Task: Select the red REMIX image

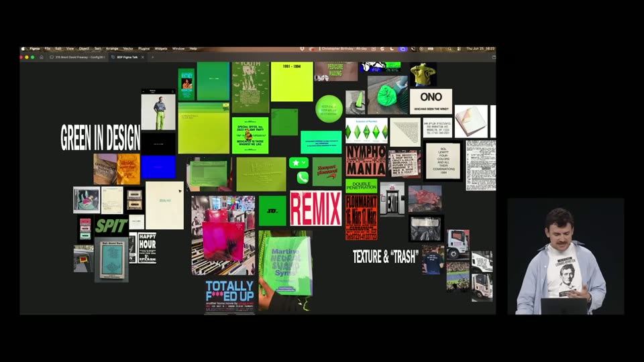Action: tap(315, 208)
